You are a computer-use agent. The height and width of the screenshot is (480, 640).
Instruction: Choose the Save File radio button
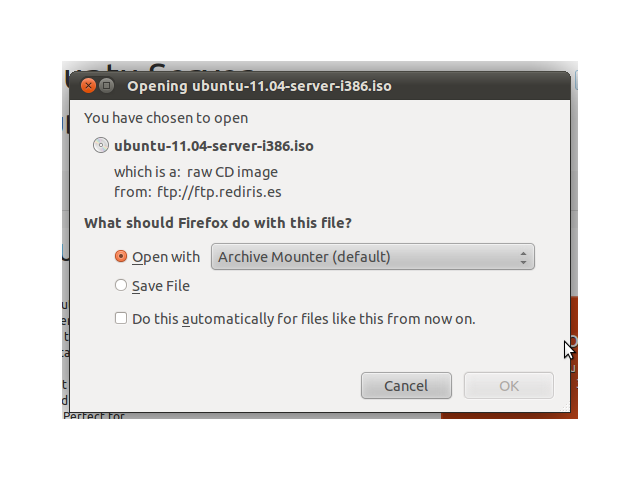(x=121, y=285)
